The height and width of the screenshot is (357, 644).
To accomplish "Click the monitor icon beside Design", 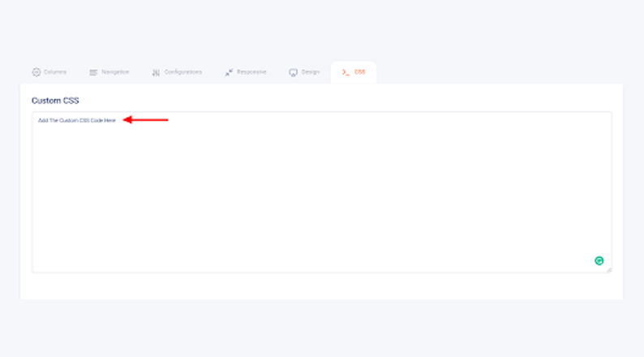I will [293, 72].
